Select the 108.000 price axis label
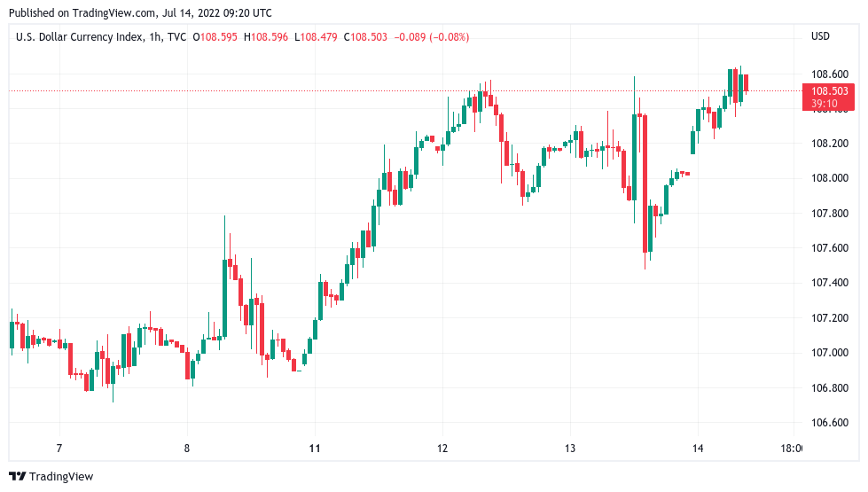Viewport: 868px width, 492px height. click(x=829, y=178)
